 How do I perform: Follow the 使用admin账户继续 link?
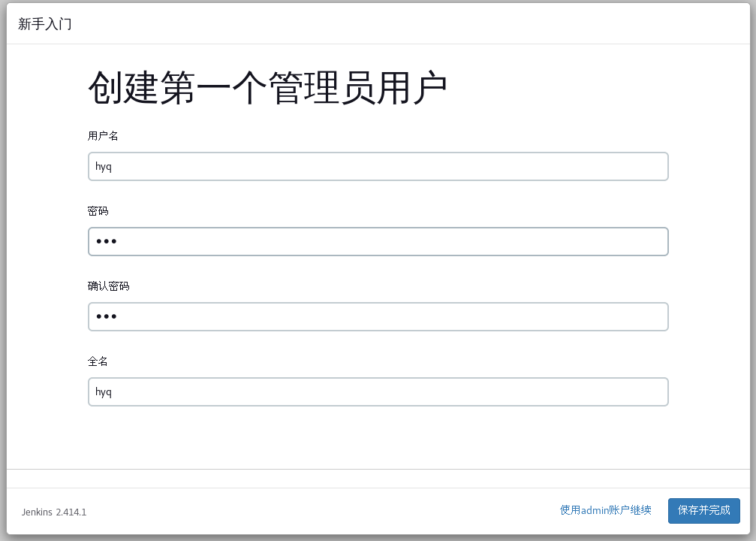606,510
